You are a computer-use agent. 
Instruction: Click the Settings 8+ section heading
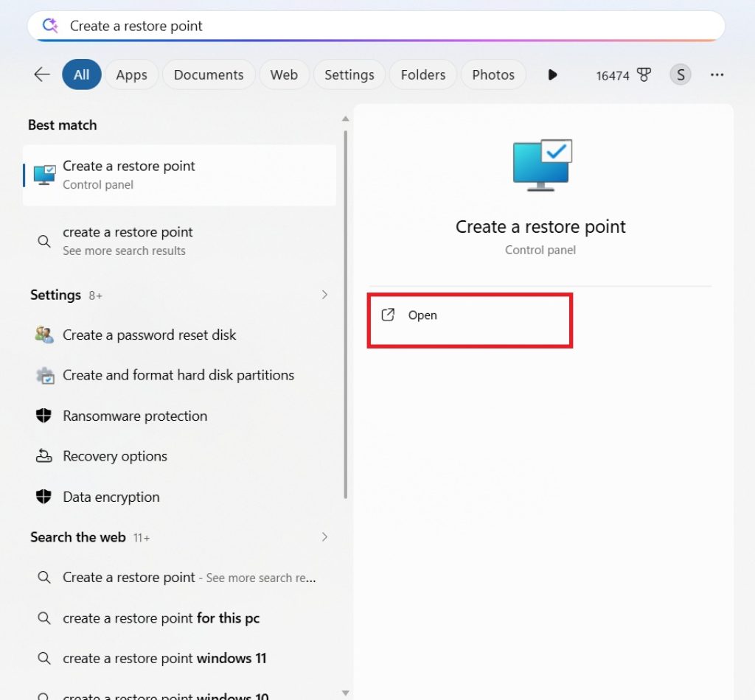(x=66, y=295)
